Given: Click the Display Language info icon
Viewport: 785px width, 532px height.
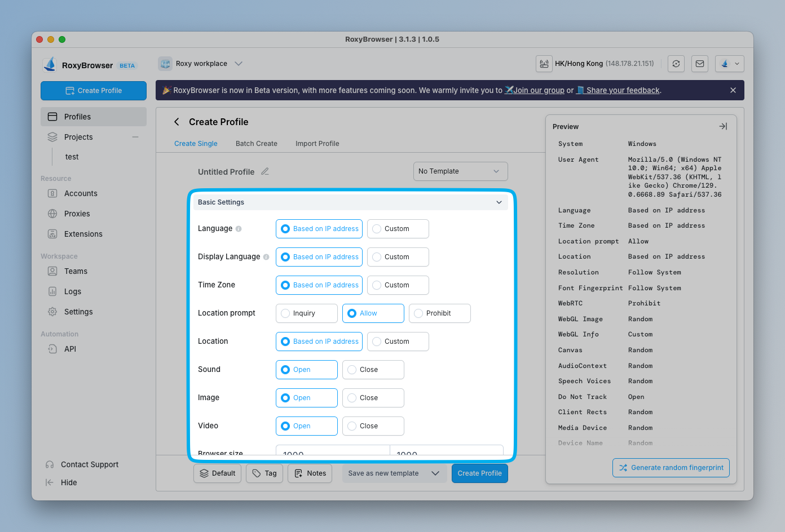Looking at the screenshot, I should [x=266, y=257].
